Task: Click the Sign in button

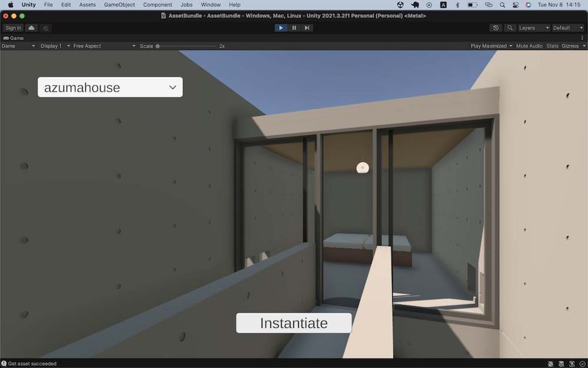Action: pos(14,28)
